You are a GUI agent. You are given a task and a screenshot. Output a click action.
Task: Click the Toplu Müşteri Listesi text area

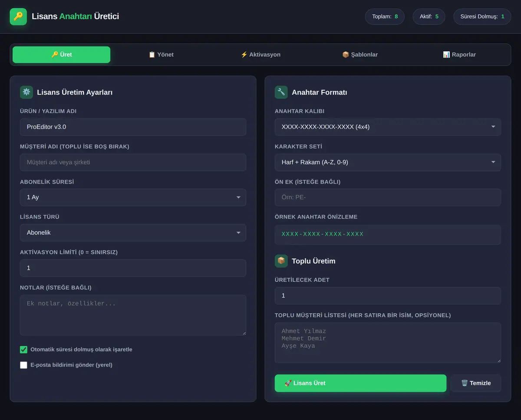388,343
